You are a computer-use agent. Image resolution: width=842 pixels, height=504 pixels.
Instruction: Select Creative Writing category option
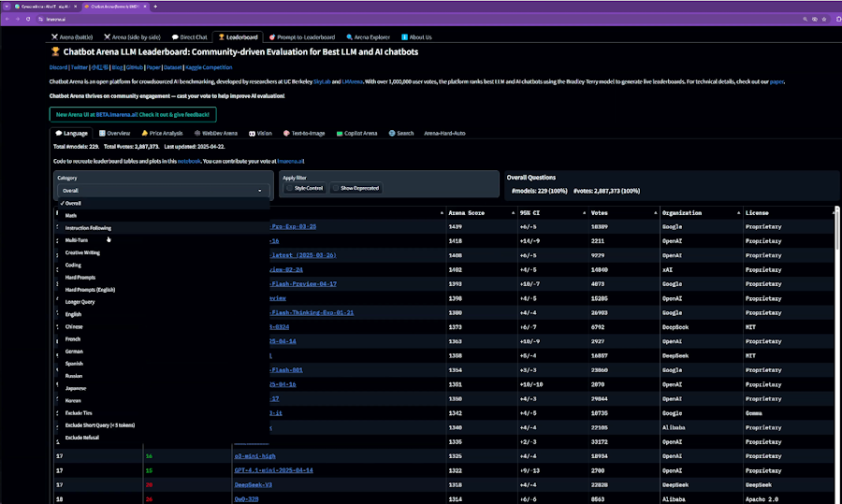click(x=163, y=252)
